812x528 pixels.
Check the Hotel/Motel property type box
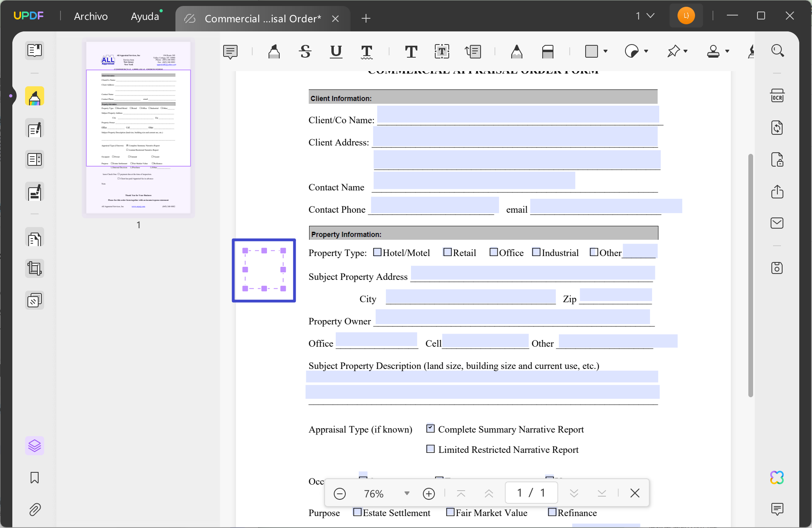click(378, 252)
